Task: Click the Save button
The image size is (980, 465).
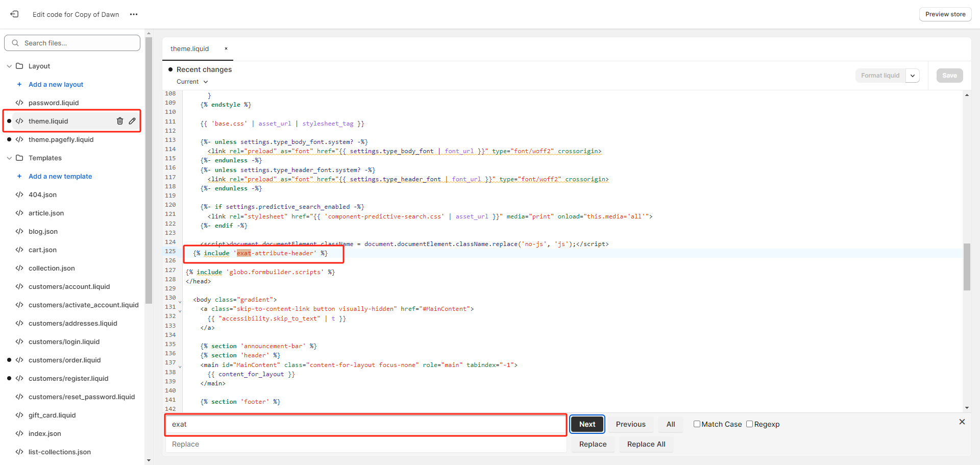Action: click(x=949, y=76)
